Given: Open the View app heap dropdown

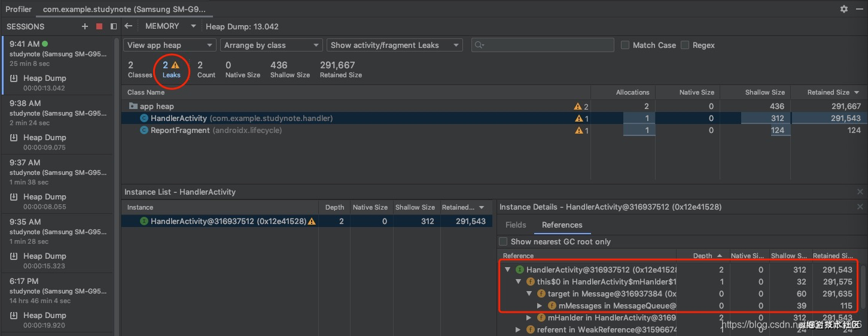Looking at the screenshot, I should coord(170,45).
